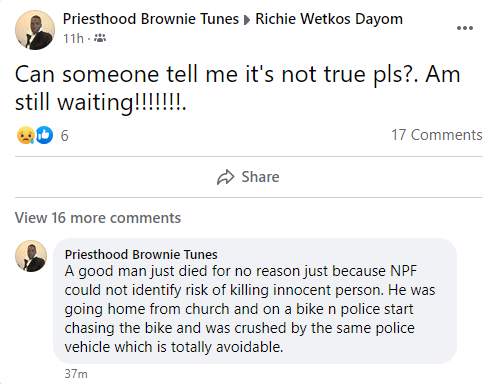This screenshot has width=495, height=384.
Task: Expand View 16 more comments
Action: [98, 218]
